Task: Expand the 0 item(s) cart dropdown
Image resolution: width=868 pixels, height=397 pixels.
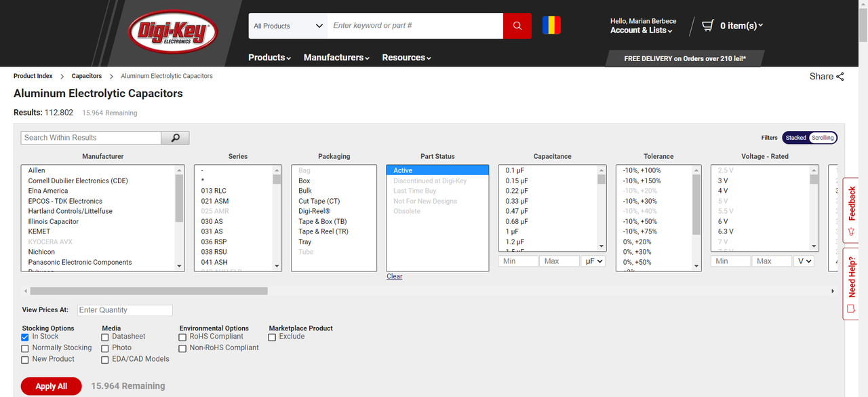Action: click(741, 26)
